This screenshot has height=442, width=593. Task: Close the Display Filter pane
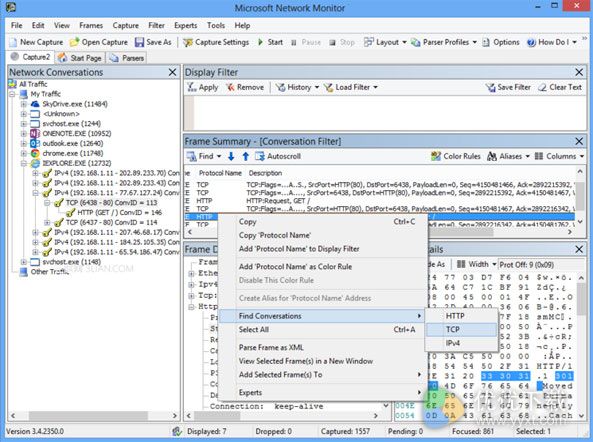point(579,72)
